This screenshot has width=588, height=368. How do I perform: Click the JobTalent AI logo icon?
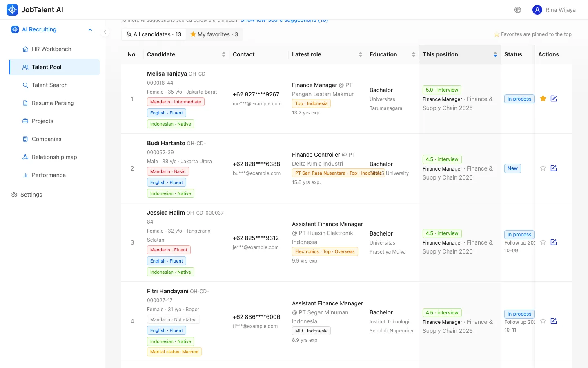pos(12,10)
